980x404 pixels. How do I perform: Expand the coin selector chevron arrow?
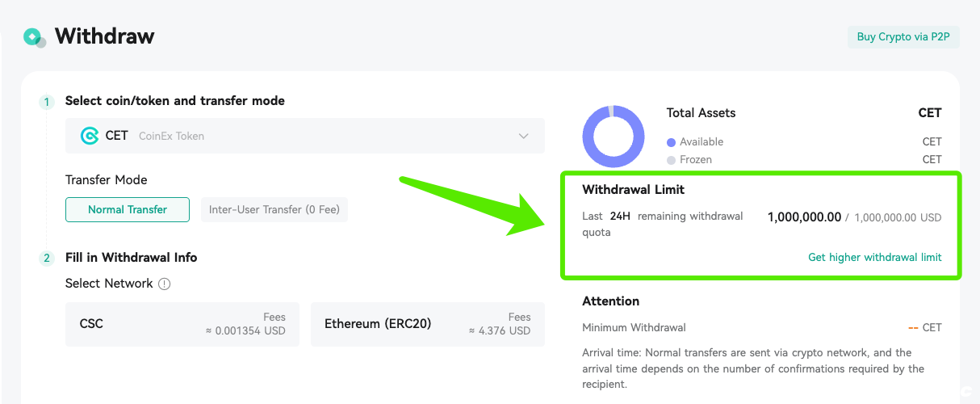(x=524, y=136)
